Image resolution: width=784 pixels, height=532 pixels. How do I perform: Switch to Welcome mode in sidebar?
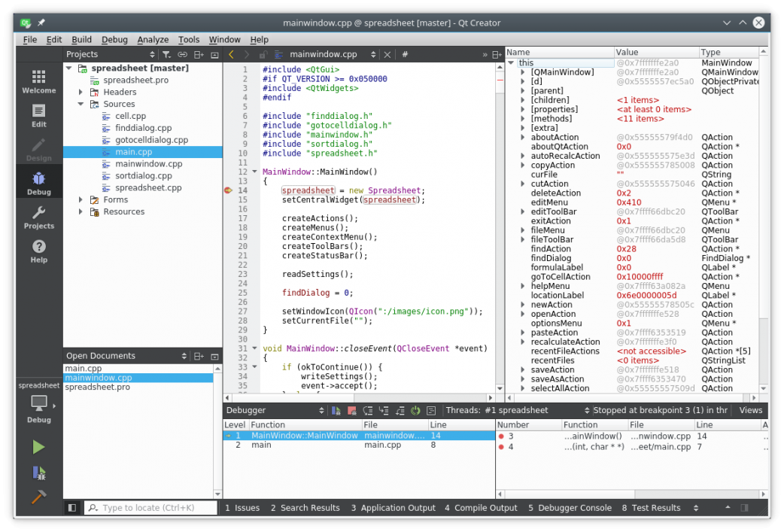tap(38, 81)
